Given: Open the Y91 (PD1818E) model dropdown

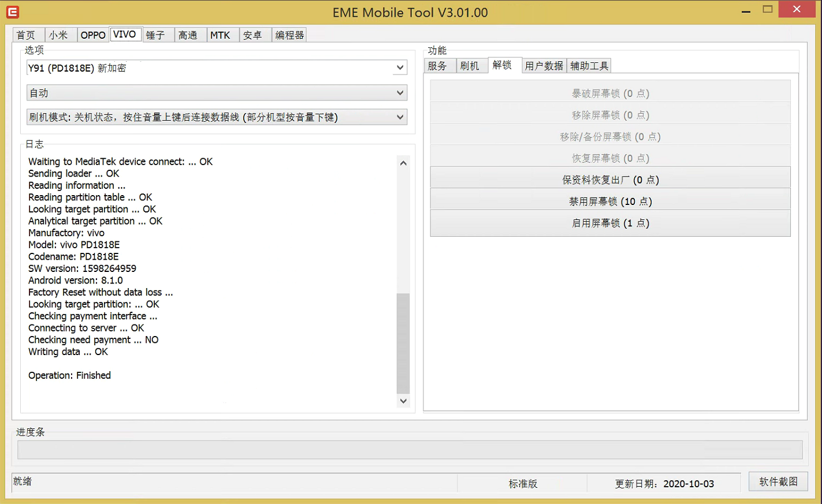Looking at the screenshot, I should click(217, 68).
